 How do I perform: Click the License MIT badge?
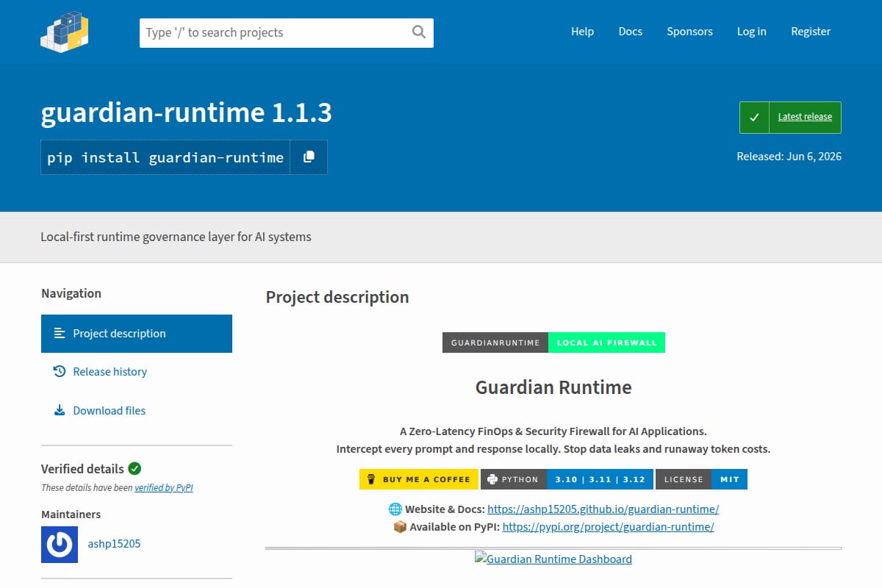click(701, 479)
